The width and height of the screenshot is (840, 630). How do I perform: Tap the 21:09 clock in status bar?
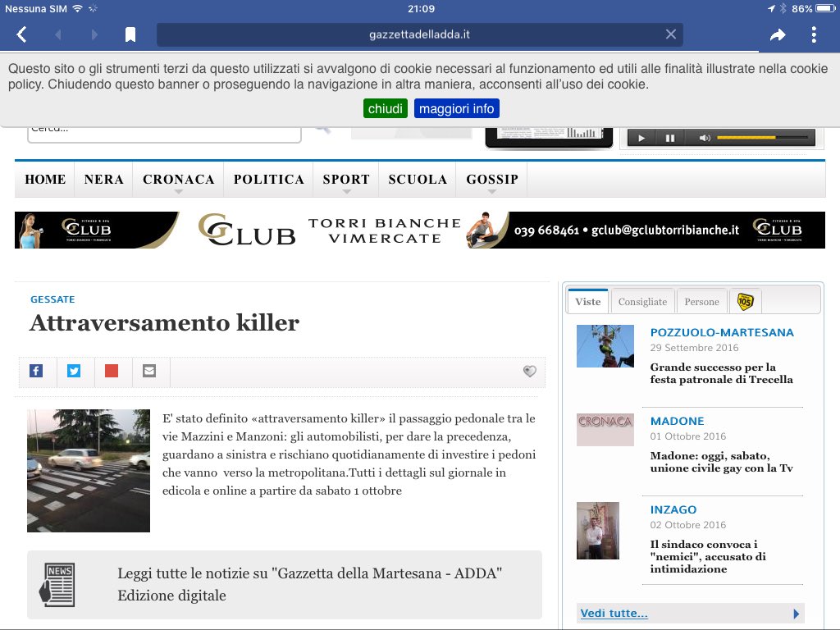click(x=421, y=8)
